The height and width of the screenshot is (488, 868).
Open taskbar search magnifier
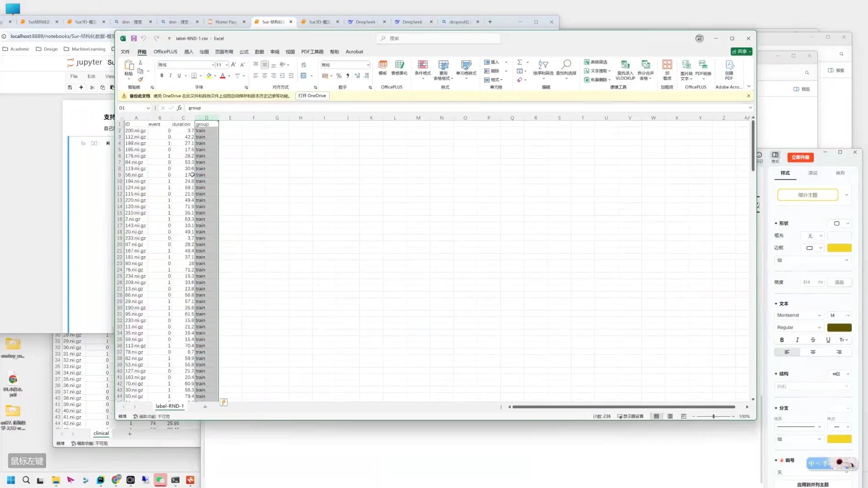click(x=26, y=480)
